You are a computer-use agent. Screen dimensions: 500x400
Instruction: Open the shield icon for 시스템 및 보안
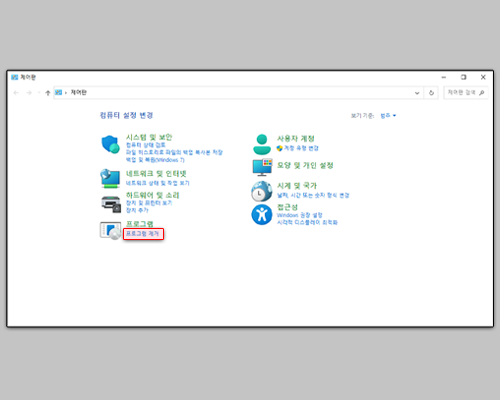[x=110, y=144]
